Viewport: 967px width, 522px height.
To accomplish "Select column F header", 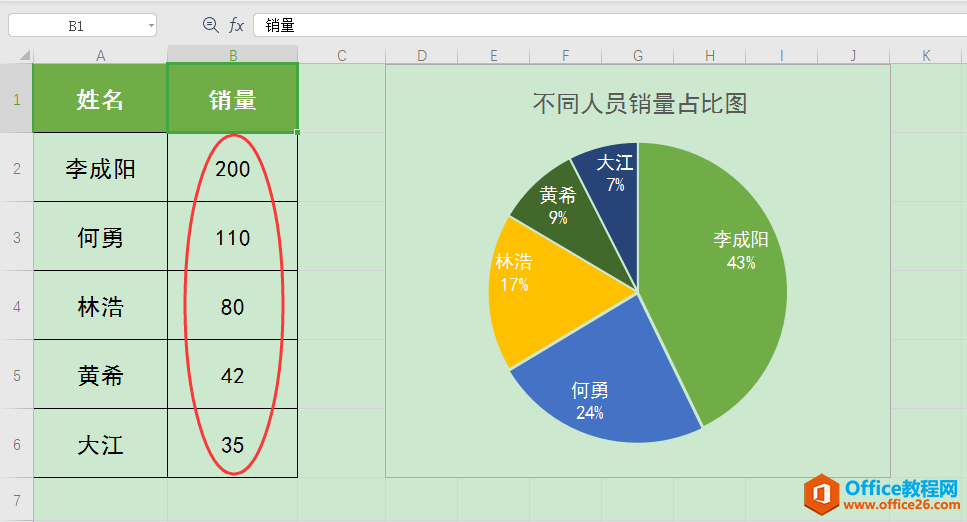I will tap(566, 55).
